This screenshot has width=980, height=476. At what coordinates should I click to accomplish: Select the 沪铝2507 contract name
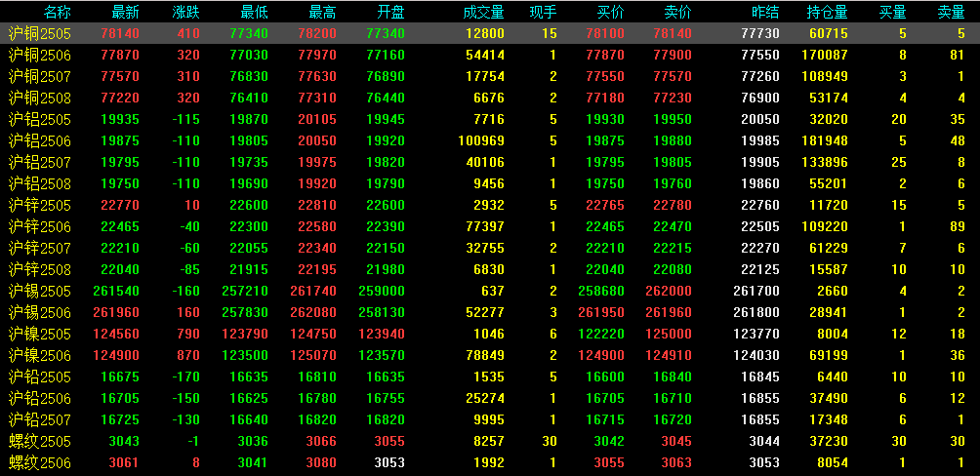point(40,163)
